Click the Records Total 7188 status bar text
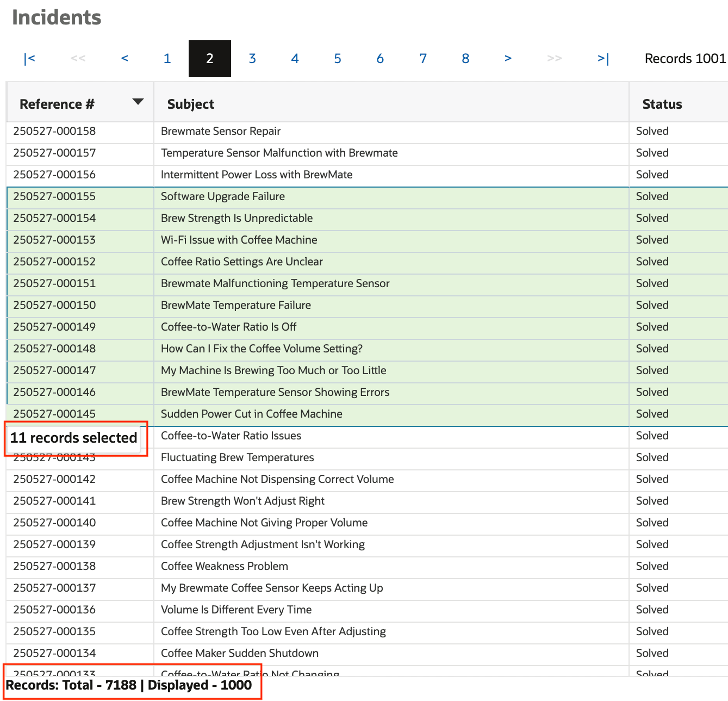This screenshot has height=701, width=728. 129,685
